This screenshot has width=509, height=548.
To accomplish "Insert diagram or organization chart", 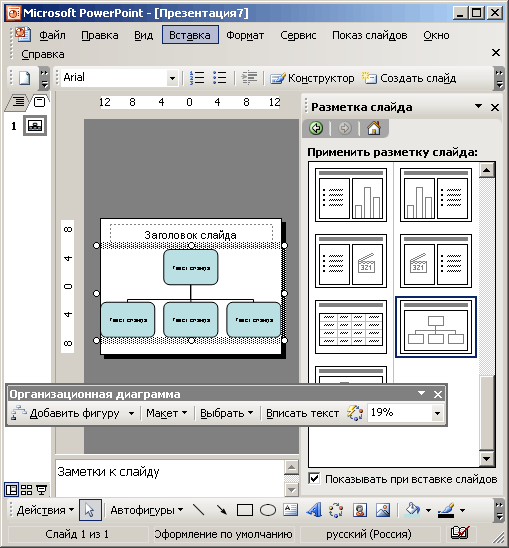I will [336, 510].
